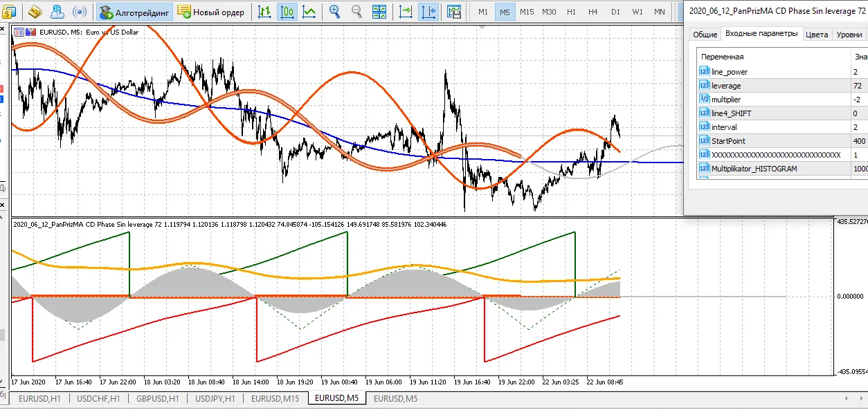868x410 pixels.
Task: Create a new chart window
Action: (x=10, y=12)
